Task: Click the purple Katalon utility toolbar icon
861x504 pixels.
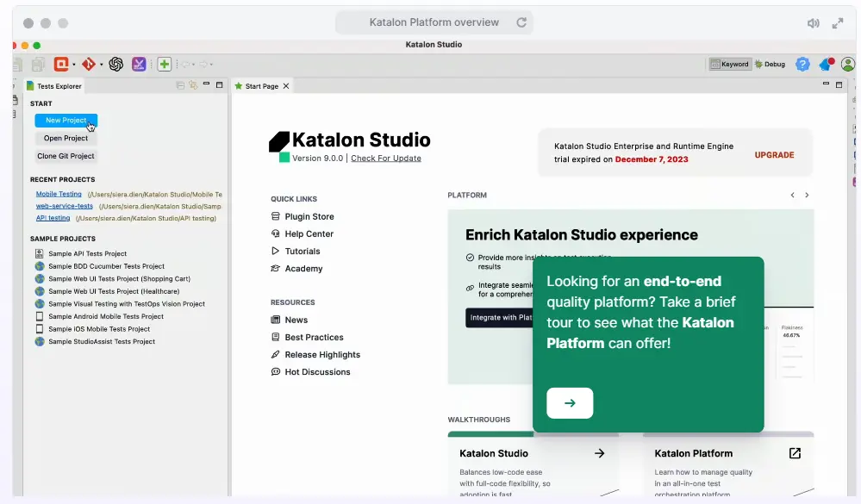Action: click(x=139, y=65)
